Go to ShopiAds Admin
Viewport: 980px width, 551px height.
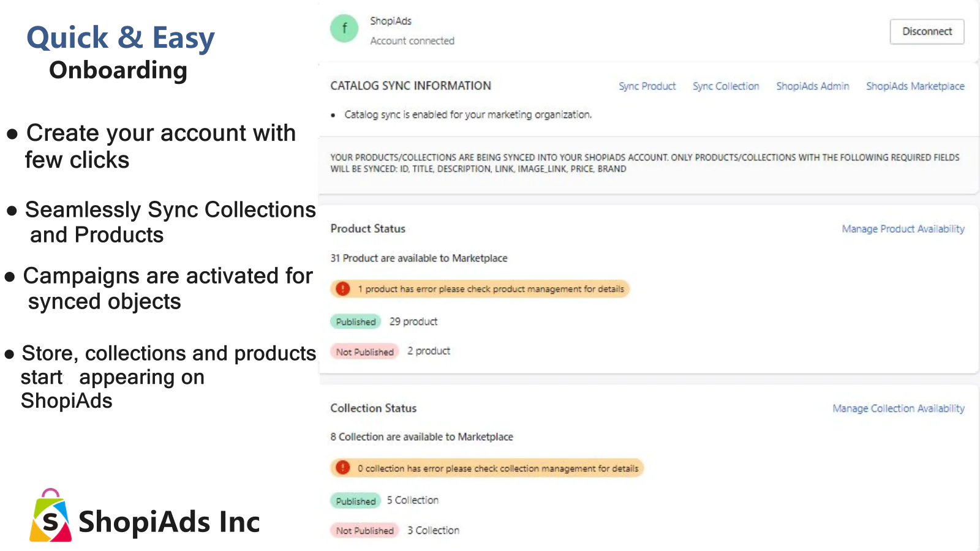(x=812, y=86)
